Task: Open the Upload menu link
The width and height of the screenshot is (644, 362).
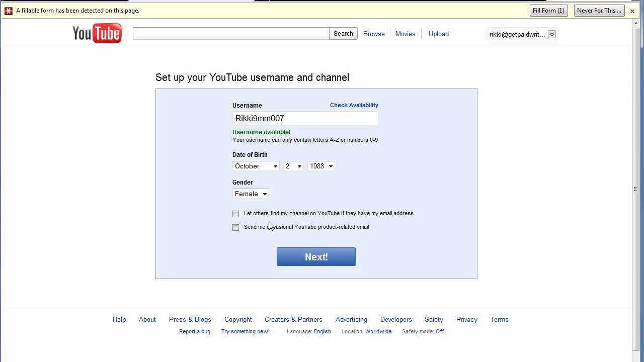Action: [x=438, y=34]
